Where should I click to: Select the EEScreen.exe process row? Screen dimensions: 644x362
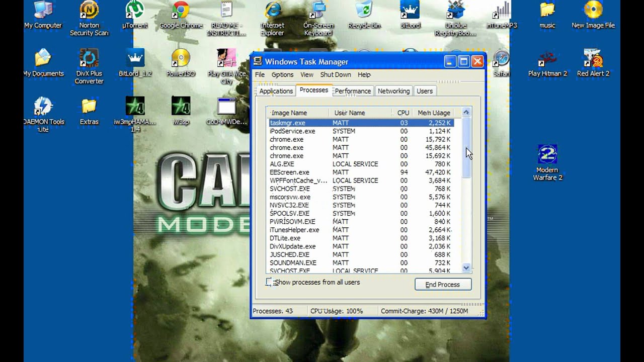click(361, 172)
